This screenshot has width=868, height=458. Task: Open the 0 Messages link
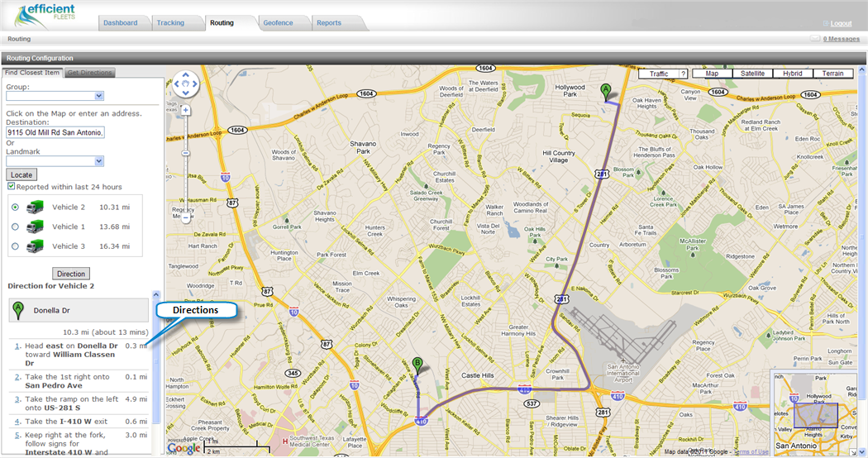(x=842, y=39)
